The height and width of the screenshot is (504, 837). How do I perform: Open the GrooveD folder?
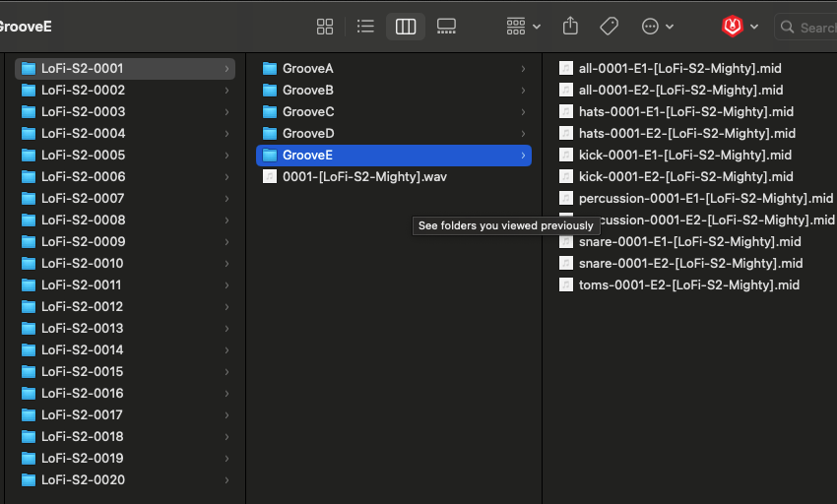point(308,133)
